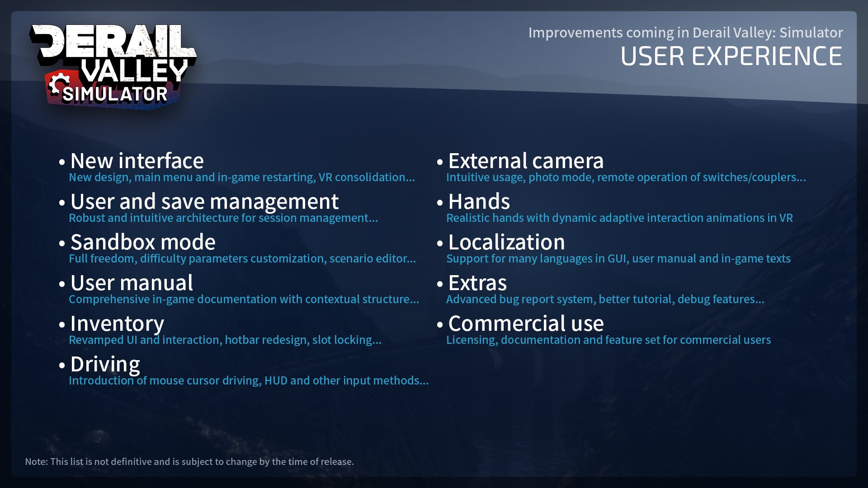Click the 'Commercial use' heading

[x=526, y=323]
